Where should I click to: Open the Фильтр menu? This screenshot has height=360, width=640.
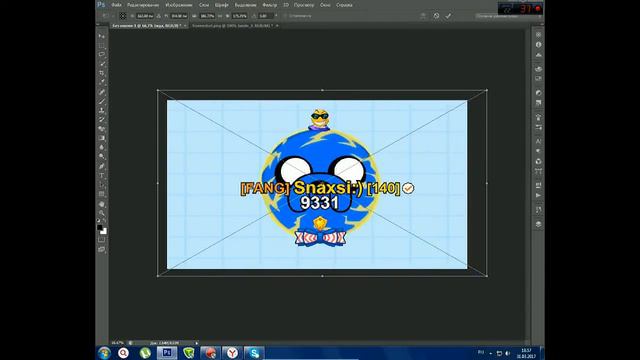pyautogui.click(x=269, y=5)
